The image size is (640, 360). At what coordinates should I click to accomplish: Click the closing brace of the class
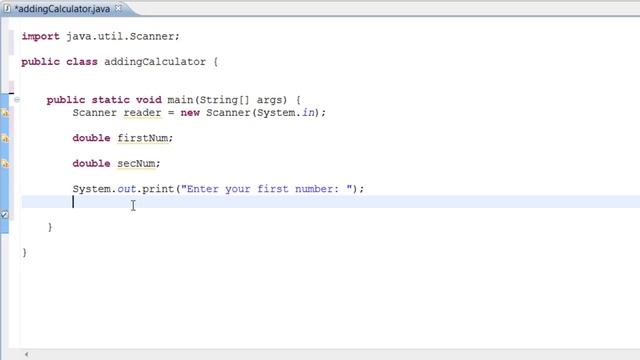[x=24, y=252]
